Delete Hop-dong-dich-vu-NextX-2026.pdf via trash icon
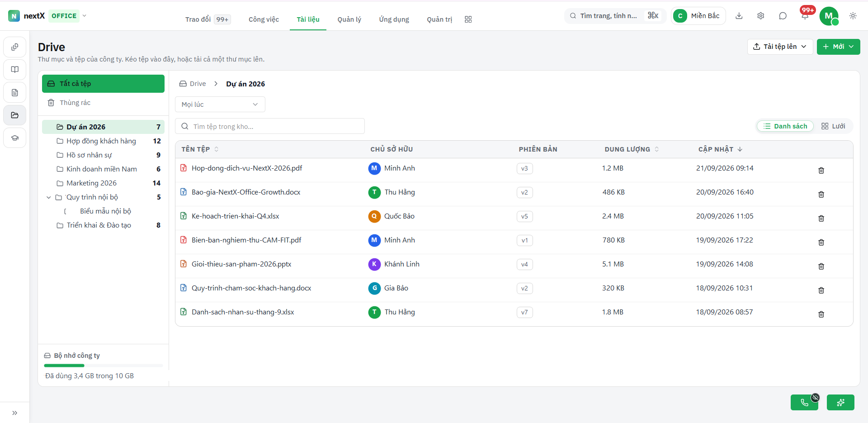Viewport: 868px width, 423px height. [x=821, y=171]
